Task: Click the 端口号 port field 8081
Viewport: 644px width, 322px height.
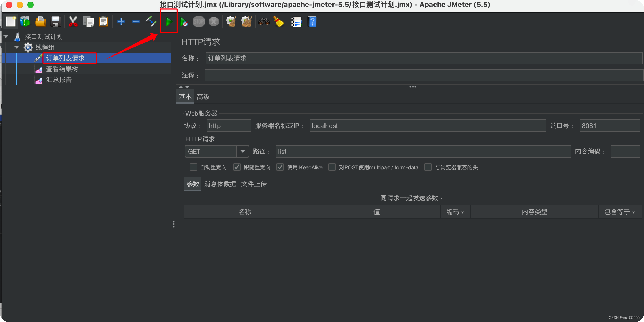Action: (x=610, y=126)
